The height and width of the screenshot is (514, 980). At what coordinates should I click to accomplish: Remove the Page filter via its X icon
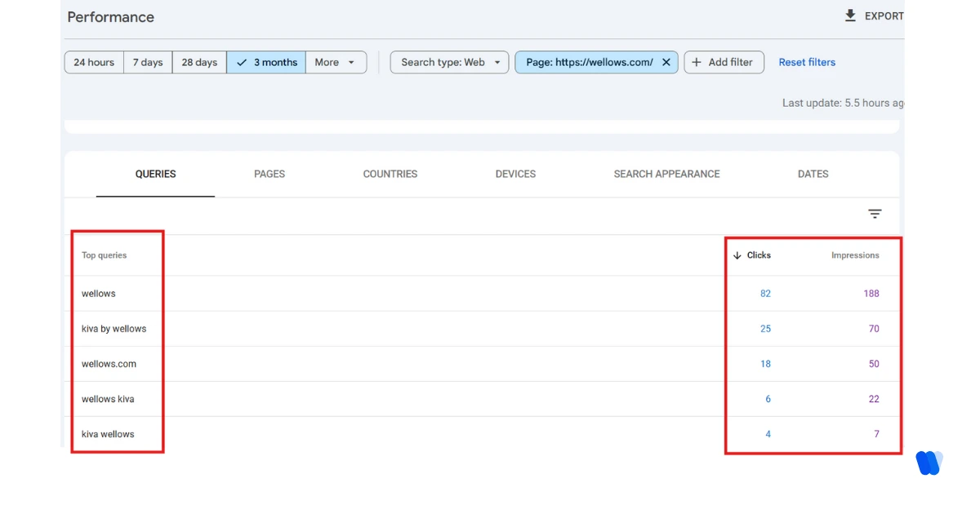point(666,61)
